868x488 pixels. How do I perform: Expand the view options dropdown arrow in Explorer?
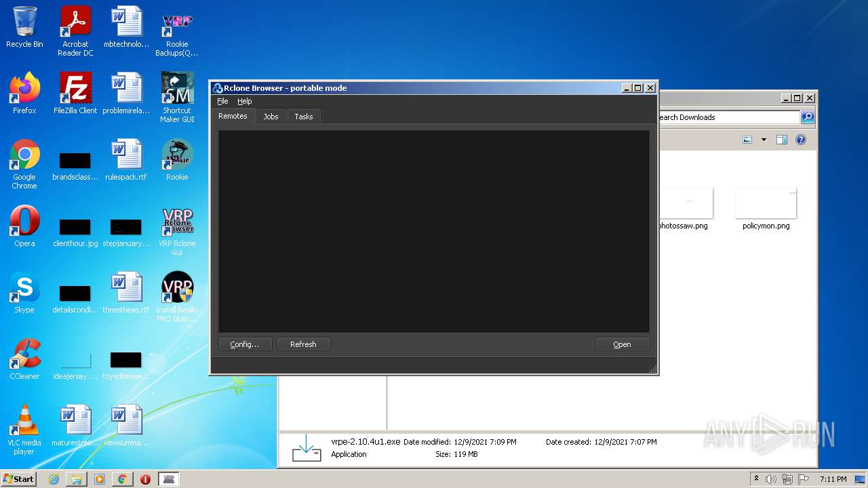[764, 140]
